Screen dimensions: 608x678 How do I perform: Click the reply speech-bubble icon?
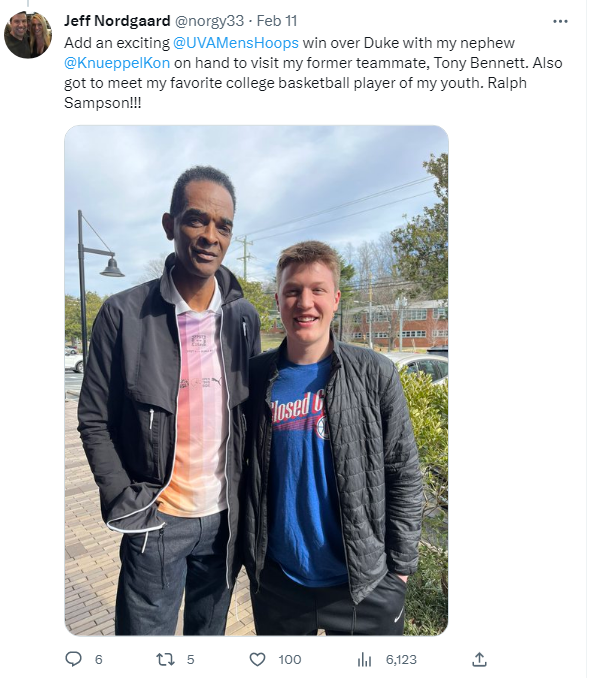(74, 659)
